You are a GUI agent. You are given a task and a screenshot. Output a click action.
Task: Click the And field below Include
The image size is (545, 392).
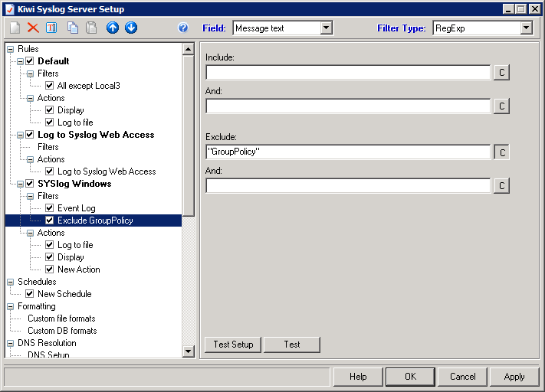[x=348, y=106]
